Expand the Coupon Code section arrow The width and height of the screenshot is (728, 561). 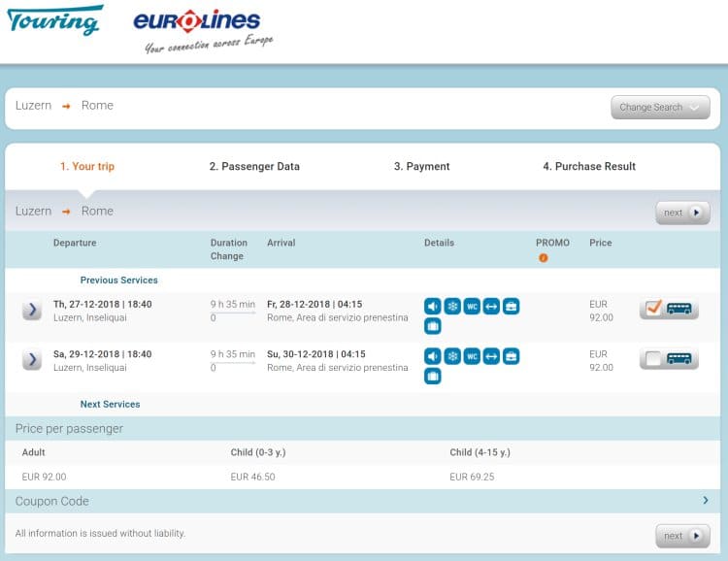pyautogui.click(x=705, y=500)
